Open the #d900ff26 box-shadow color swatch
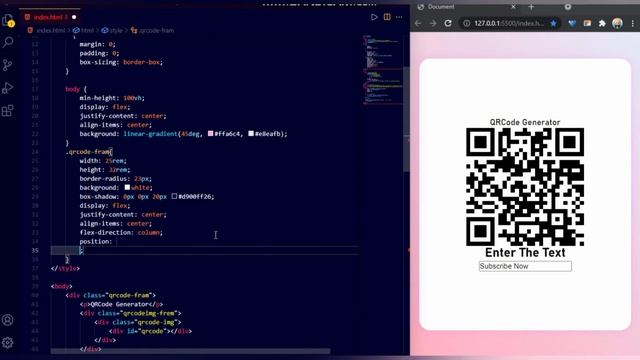The width and height of the screenshot is (640, 360). click(174, 196)
